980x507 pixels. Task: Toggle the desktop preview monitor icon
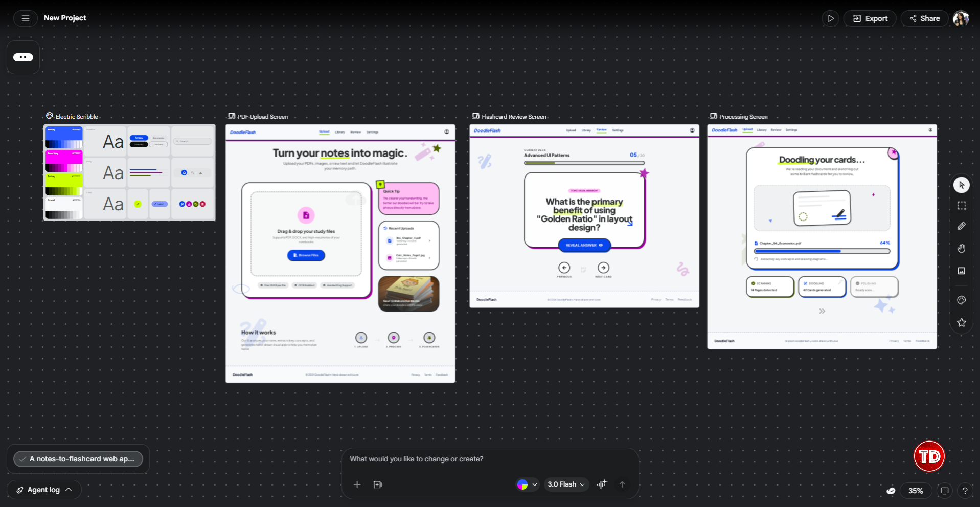click(x=944, y=491)
